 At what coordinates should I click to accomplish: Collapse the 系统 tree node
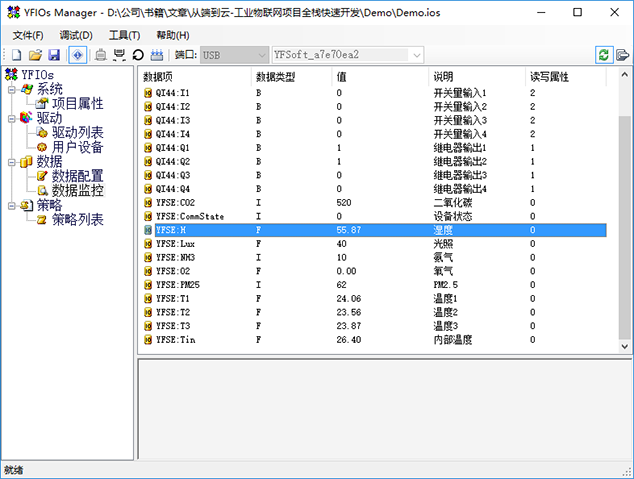[12, 90]
